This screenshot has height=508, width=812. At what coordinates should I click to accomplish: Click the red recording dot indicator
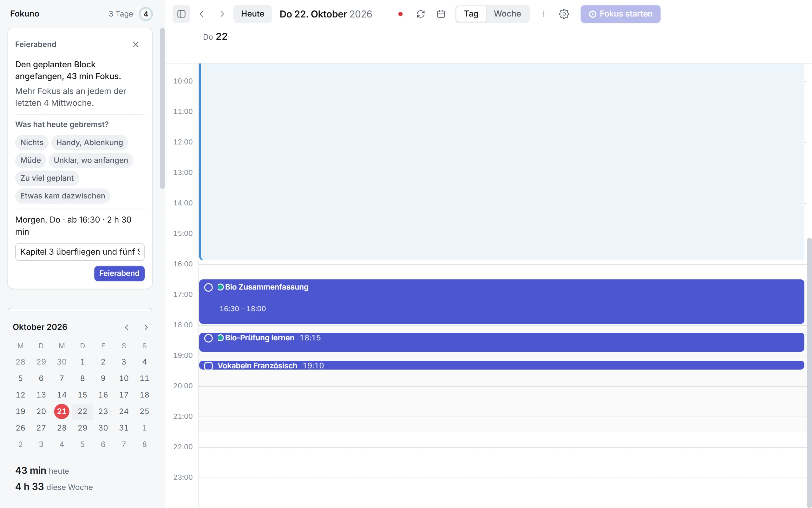point(400,14)
